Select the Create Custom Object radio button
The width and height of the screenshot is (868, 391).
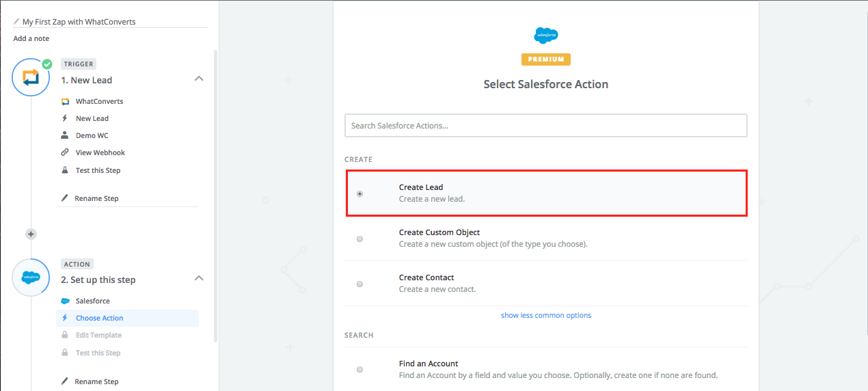[360, 239]
